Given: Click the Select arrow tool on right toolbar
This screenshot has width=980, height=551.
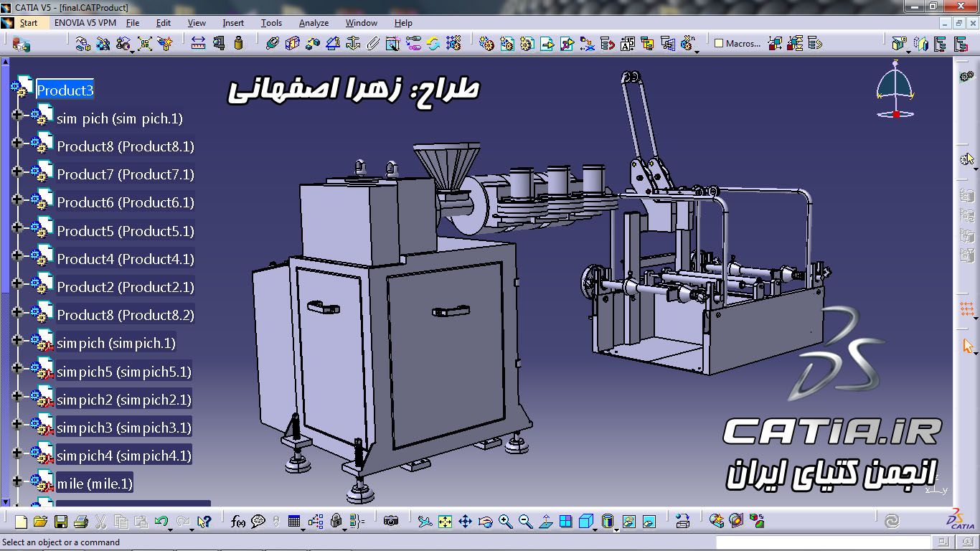Looking at the screenshot, I should (x=968, y=347).
